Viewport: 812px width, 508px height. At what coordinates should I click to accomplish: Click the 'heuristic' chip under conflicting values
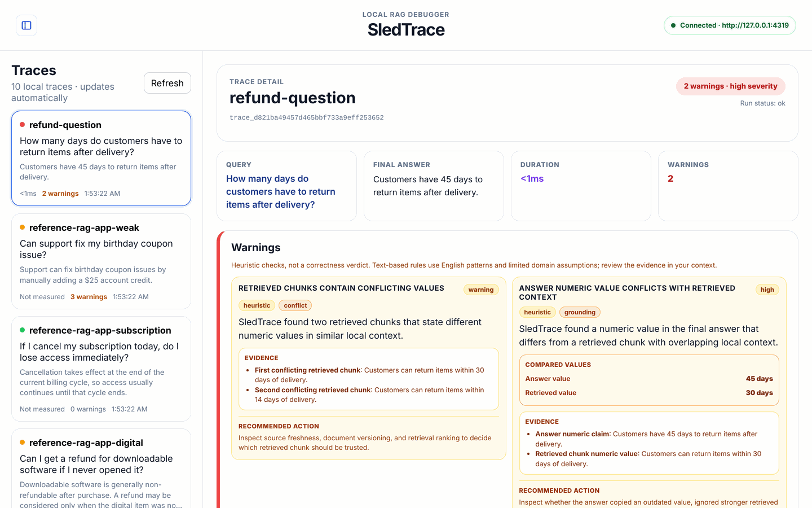pos(257,305)
